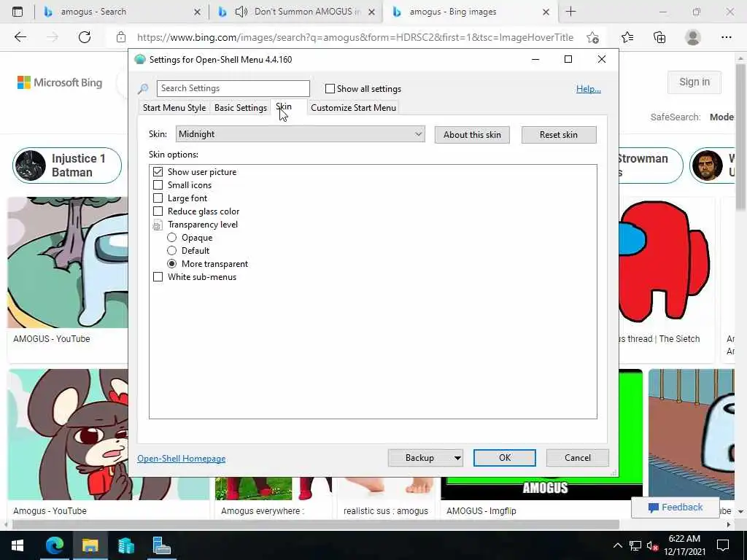Image resolution: width=747 pixels, height=560 pixels.
Task: Open the Skin dropdown showing Midnight
Action: point(300,134)
